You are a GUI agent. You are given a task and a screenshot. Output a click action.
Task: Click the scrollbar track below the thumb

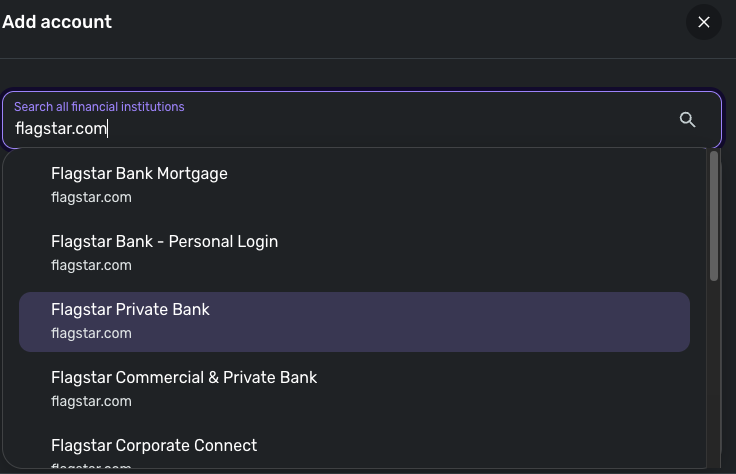[714, 380]
